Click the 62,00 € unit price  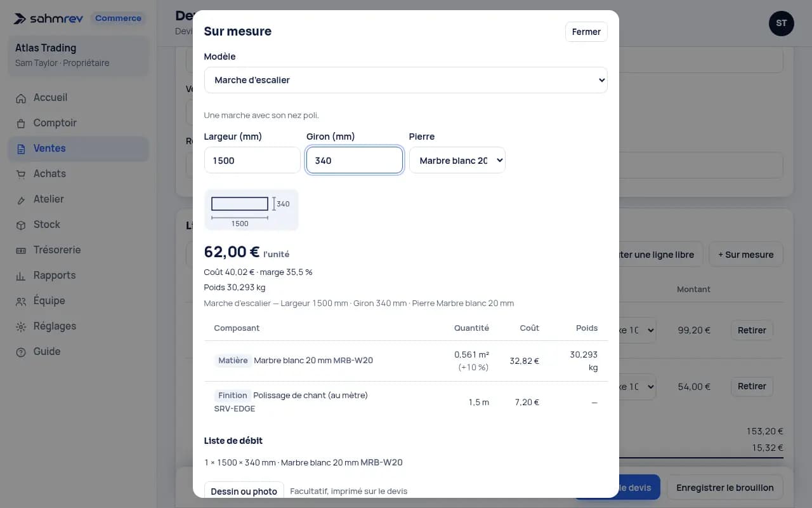click(x=232, y=251)
